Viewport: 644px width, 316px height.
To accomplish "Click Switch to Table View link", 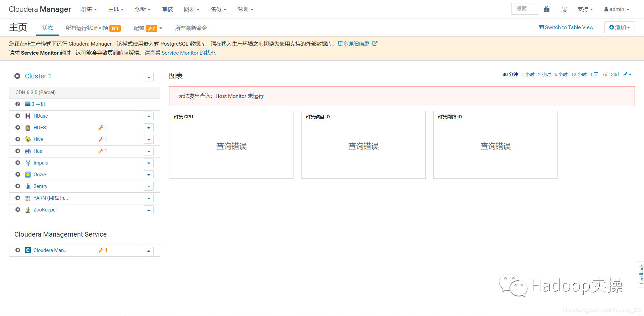I will click(566, 27).
